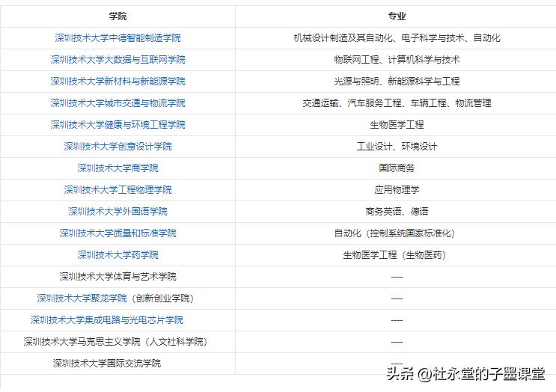Select the 生物医学工程（生物医药） cell
556x392 pixels.
397,255
